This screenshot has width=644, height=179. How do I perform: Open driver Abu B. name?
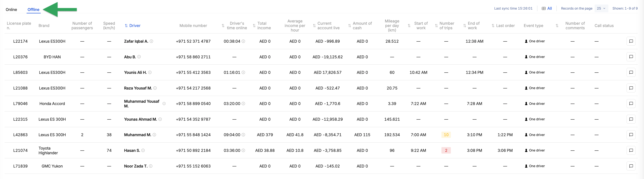(x=130, y=57)
